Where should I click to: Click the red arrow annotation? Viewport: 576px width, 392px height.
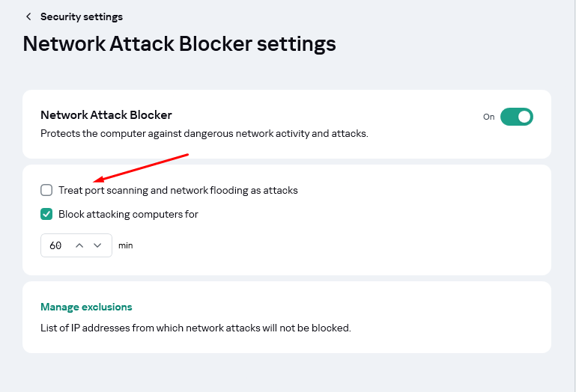(141, 168)
